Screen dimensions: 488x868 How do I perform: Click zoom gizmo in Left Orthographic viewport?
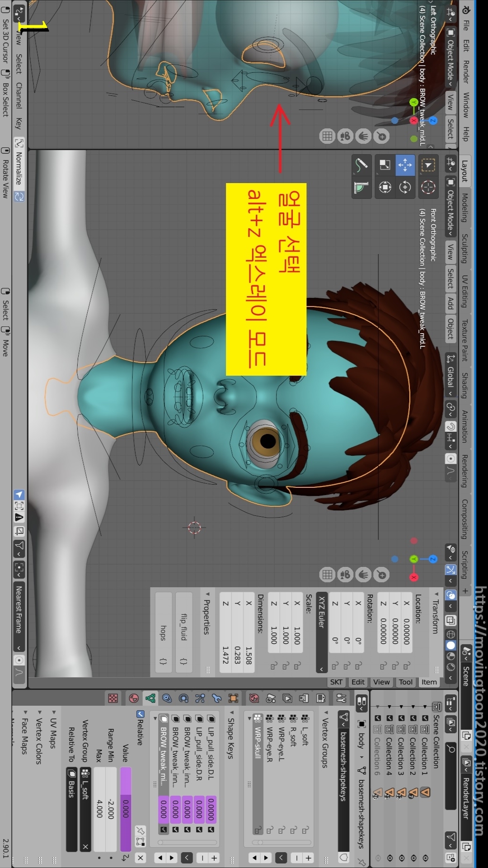[382, 136]
